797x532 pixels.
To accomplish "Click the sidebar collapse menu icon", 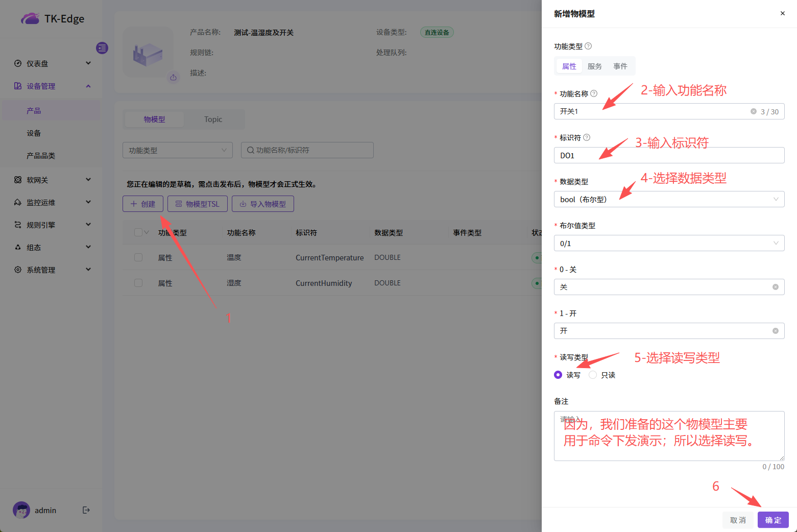I will click(102, 48).
